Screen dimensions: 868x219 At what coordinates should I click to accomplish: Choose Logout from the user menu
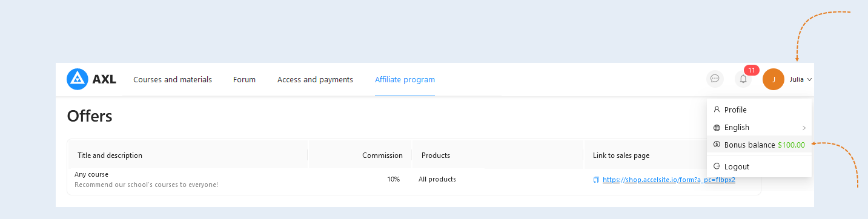[759, 166]
